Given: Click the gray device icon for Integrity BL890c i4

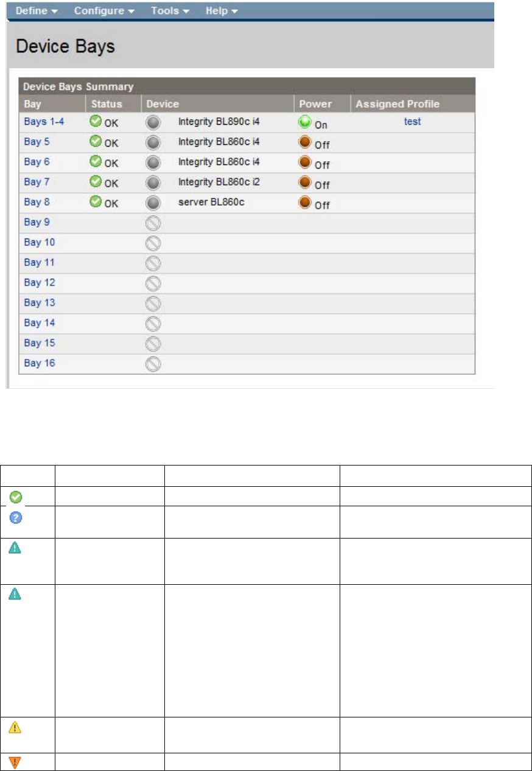Looking at the screenshot, I should coord(153,122).
